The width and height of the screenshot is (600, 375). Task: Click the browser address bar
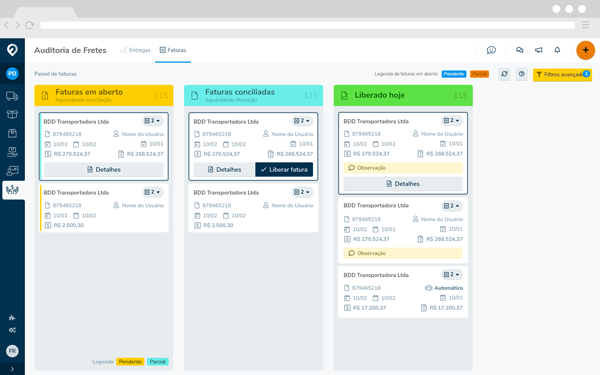[x=307, y=25]
